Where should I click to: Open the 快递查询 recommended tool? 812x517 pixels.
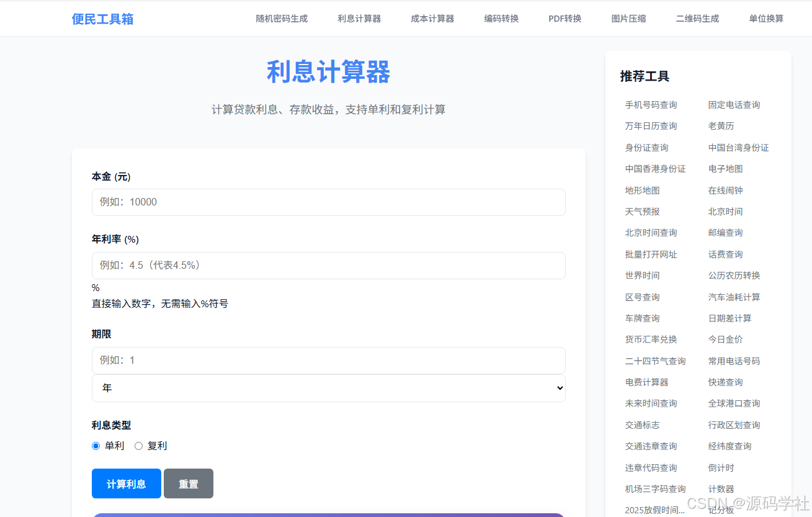tap(725, 382)
